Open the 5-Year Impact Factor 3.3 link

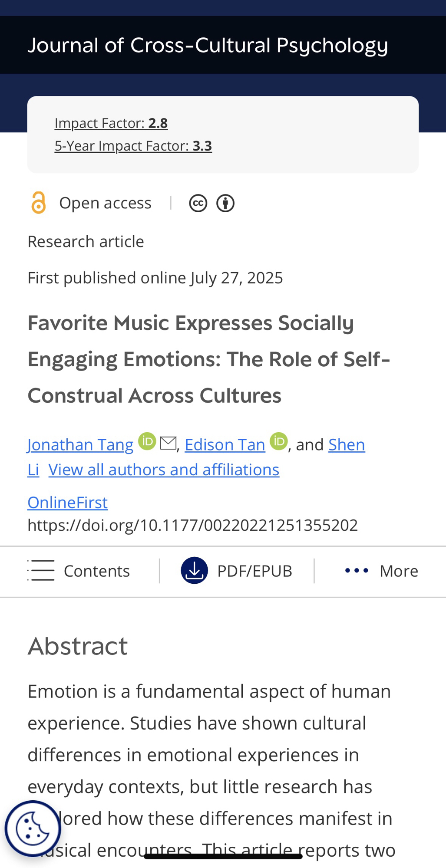point(133,146)
